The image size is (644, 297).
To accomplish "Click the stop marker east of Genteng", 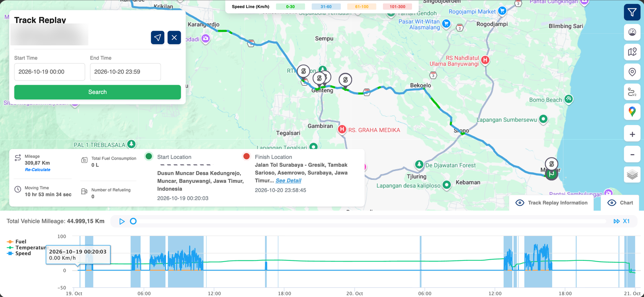I will point(345,80).
